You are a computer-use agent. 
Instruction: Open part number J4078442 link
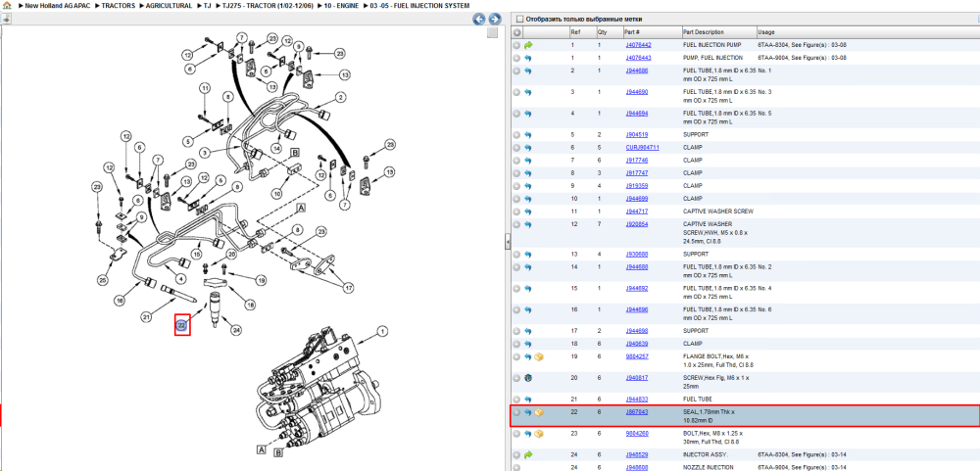click(638, 45)
